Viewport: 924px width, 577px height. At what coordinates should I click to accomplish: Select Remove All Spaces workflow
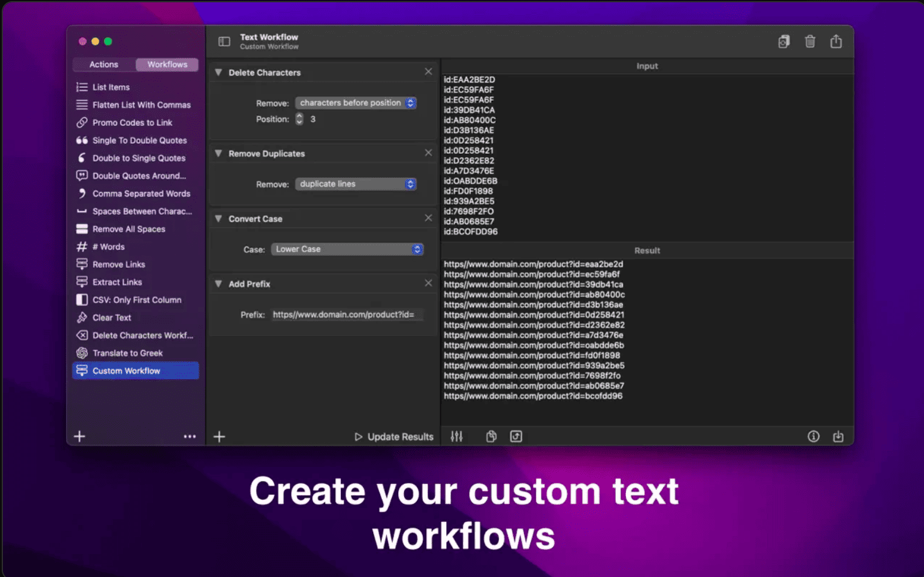point(136,229)
